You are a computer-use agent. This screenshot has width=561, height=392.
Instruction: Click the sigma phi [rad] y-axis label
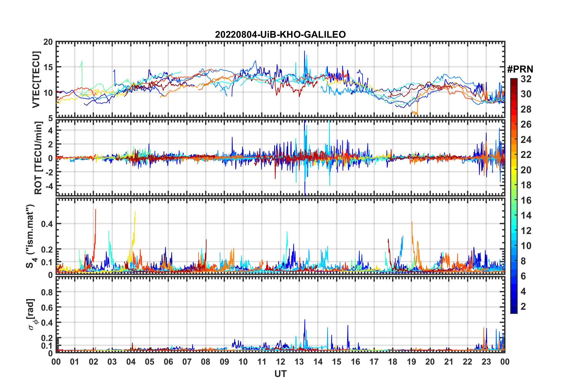coord(32,314)
